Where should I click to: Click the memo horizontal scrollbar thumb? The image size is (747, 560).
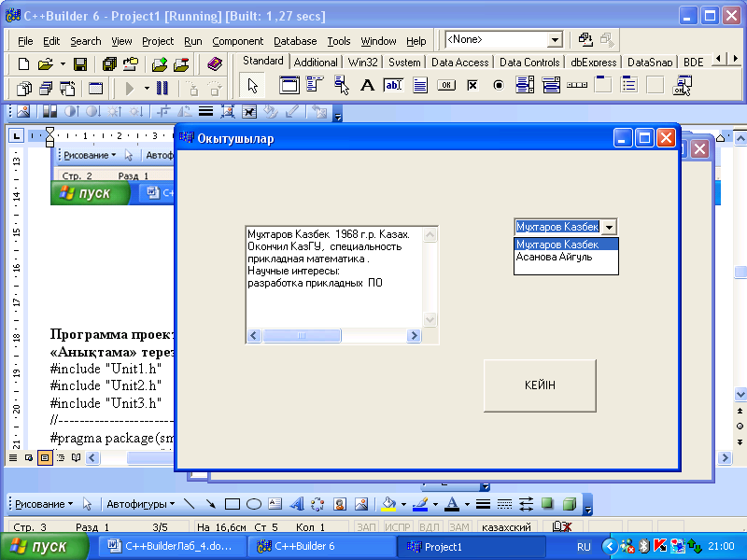click(x=302, y=336)
